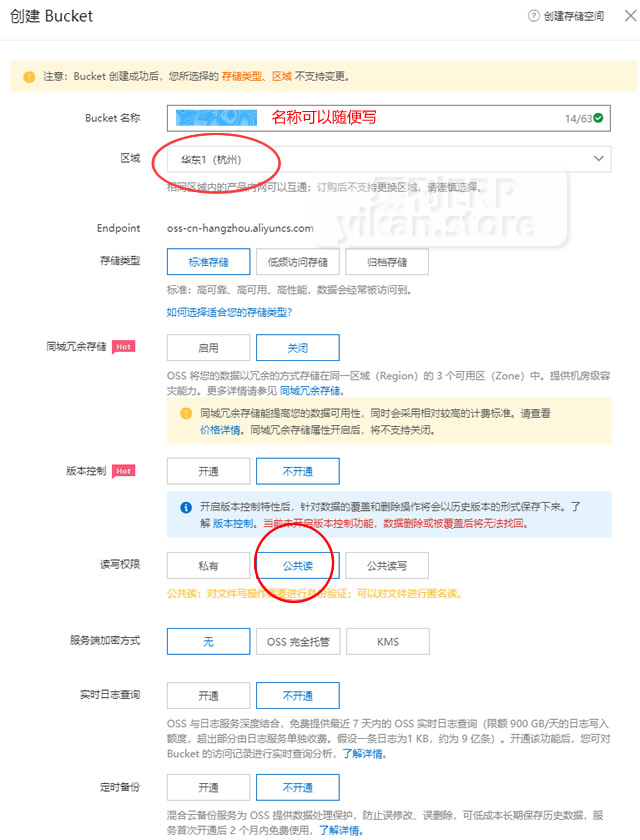Screen dimensions: 640x840
Task: Expand the 区域 region dropdown arrow
Action: (599, 159)
